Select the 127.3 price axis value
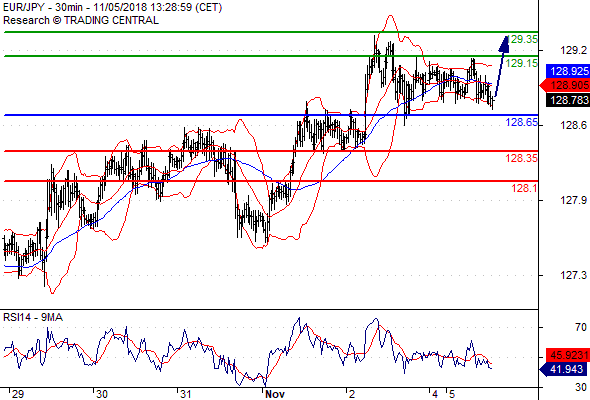590x400 pixels. pos(573,275)
